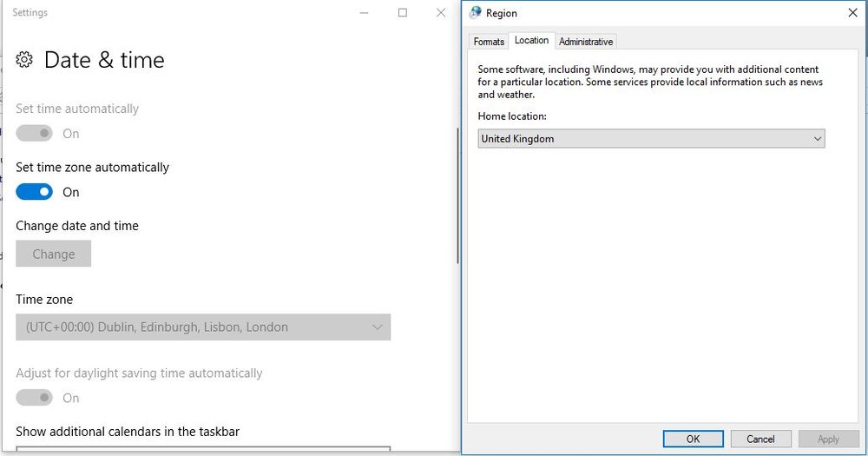Open the additional calendars dropdown box
The width and height of the screenshot is (868, 456).
203,448
